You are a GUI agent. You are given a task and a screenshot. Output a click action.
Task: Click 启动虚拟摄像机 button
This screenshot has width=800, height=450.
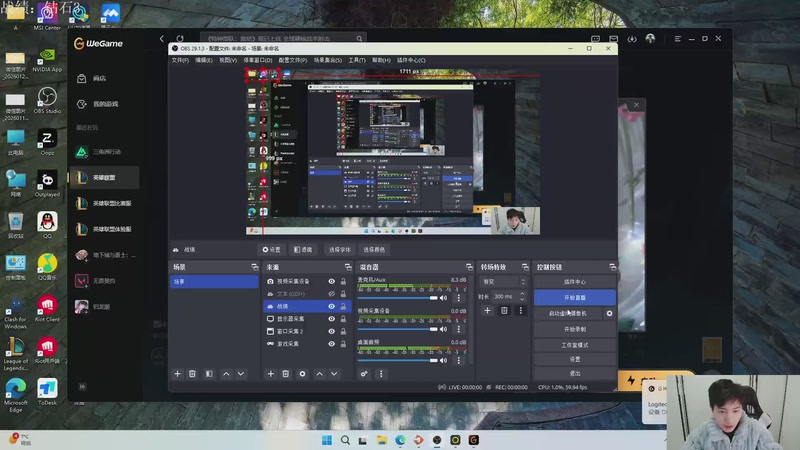(567, 313)
